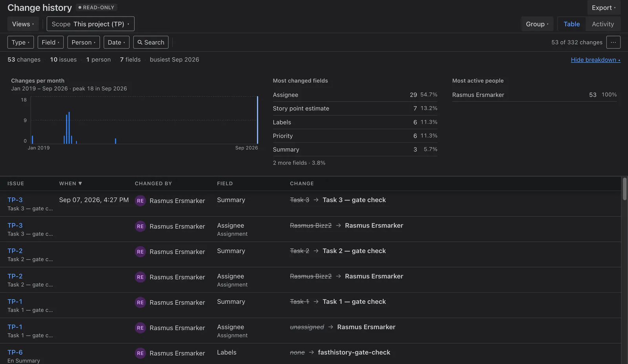The height and width of the screenshot is (364, 628).
Task: Click the Search button
Action: [x=151, y=42]
